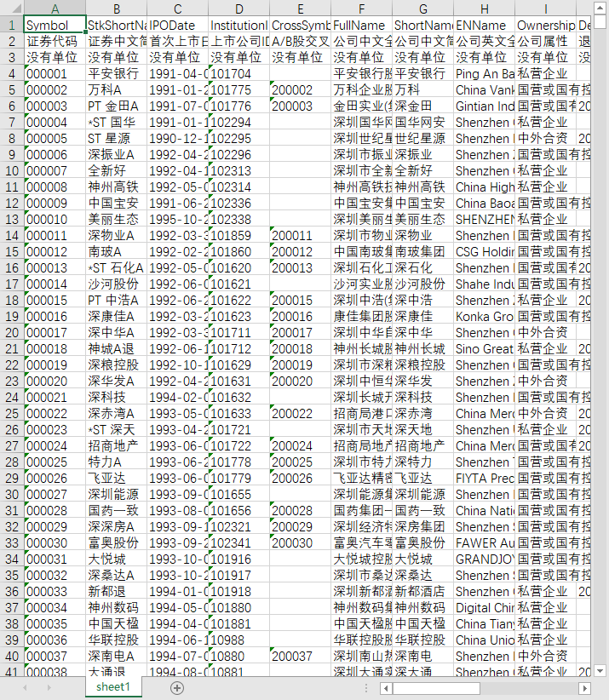Select cell containing 000001

point(55,73)
